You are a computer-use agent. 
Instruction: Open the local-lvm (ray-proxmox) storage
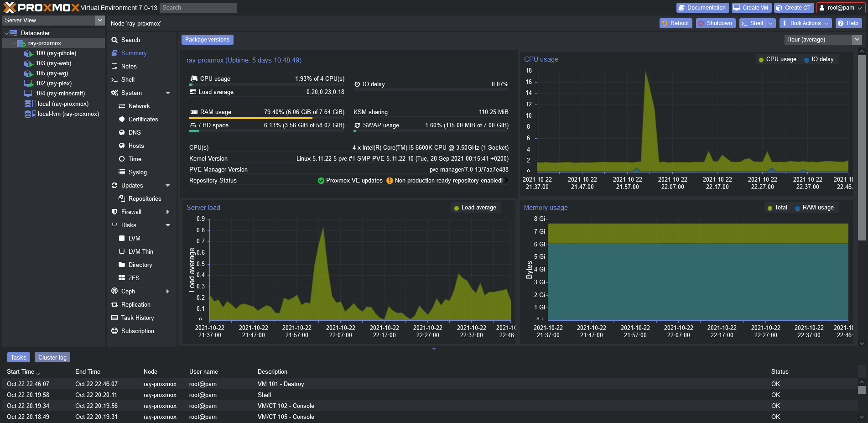(68, 114)
